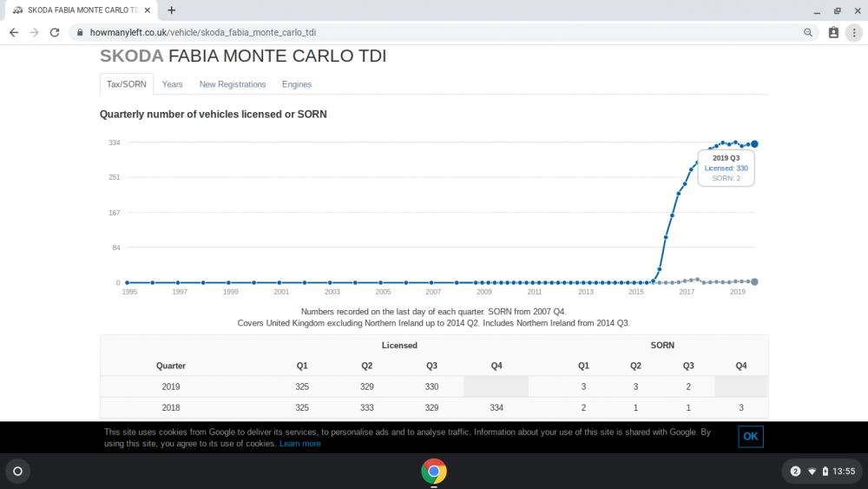Click the 2018 Q4 SORN value 3

pos(741,407)
